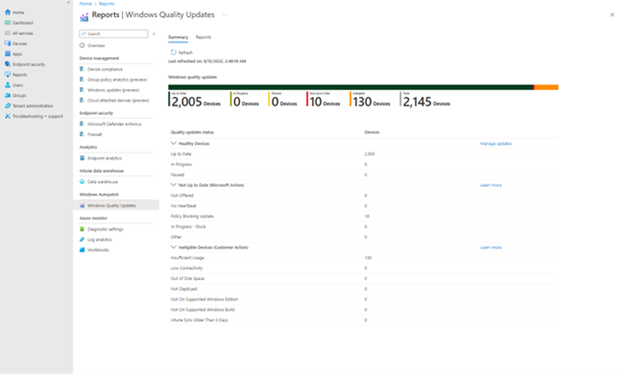
Task: Go to Reports in the breadcrumb
Action: [106, 4]
